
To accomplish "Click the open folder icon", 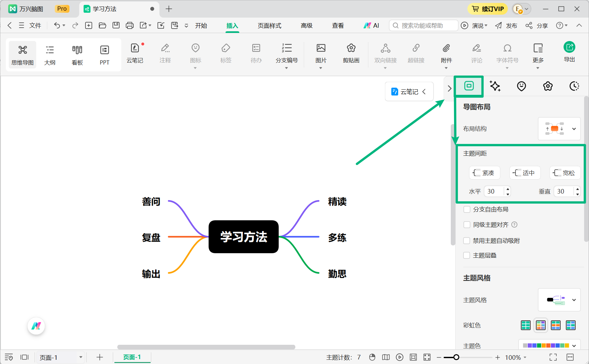I will (102, 25).
